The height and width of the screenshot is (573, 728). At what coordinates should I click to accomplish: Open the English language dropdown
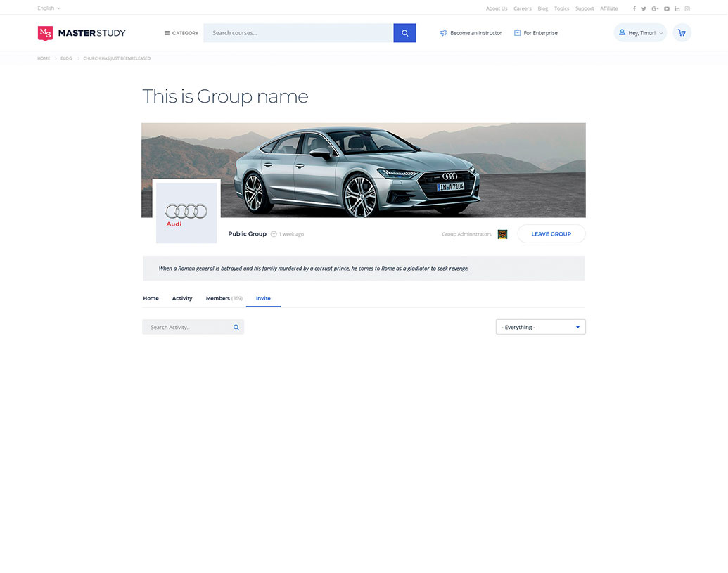(x=49, y=8)
